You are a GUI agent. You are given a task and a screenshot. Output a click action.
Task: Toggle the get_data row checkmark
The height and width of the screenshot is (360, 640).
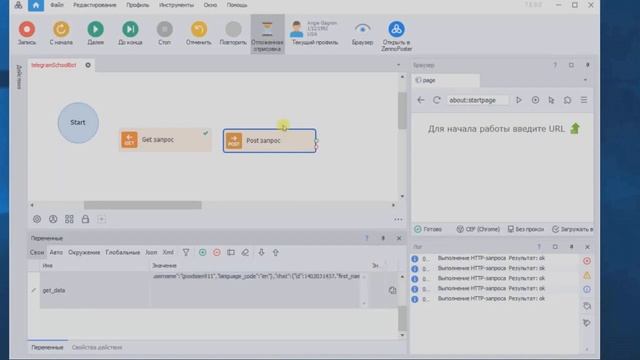coord(34,290)
